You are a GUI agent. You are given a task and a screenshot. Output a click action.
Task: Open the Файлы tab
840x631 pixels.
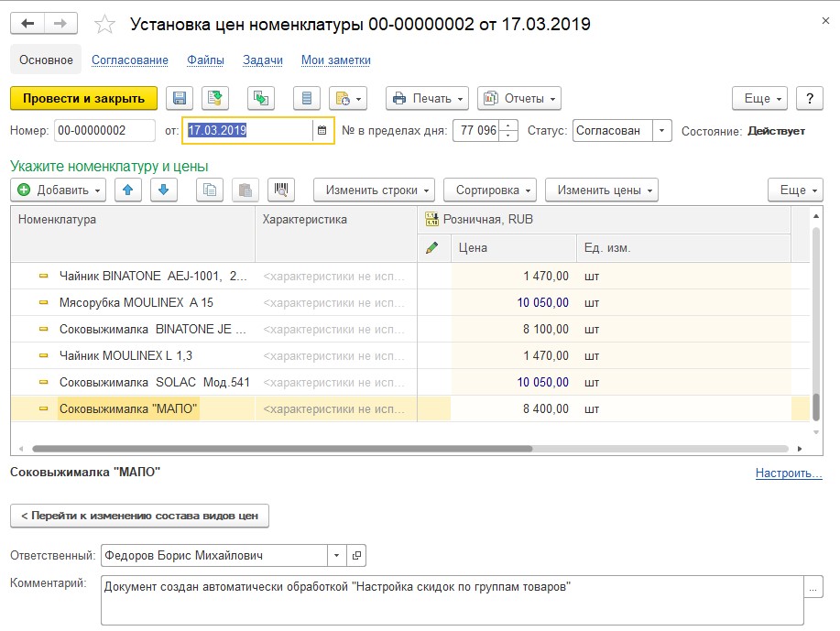(x=205, y=60)
